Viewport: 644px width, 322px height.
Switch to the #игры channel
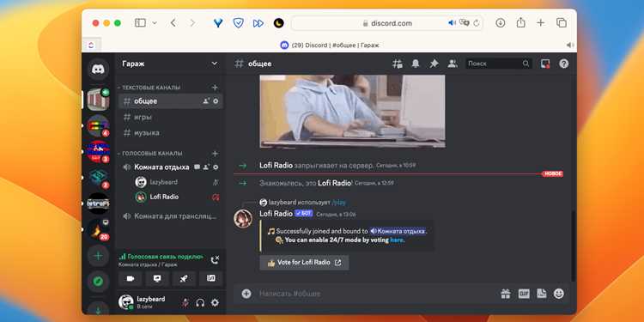click(171, 117)
